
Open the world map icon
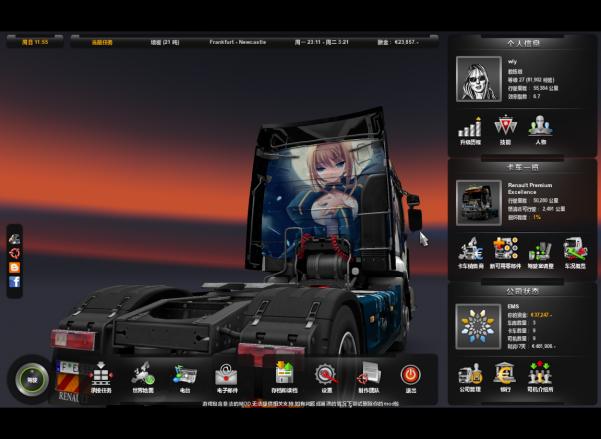tap(143, 374)
